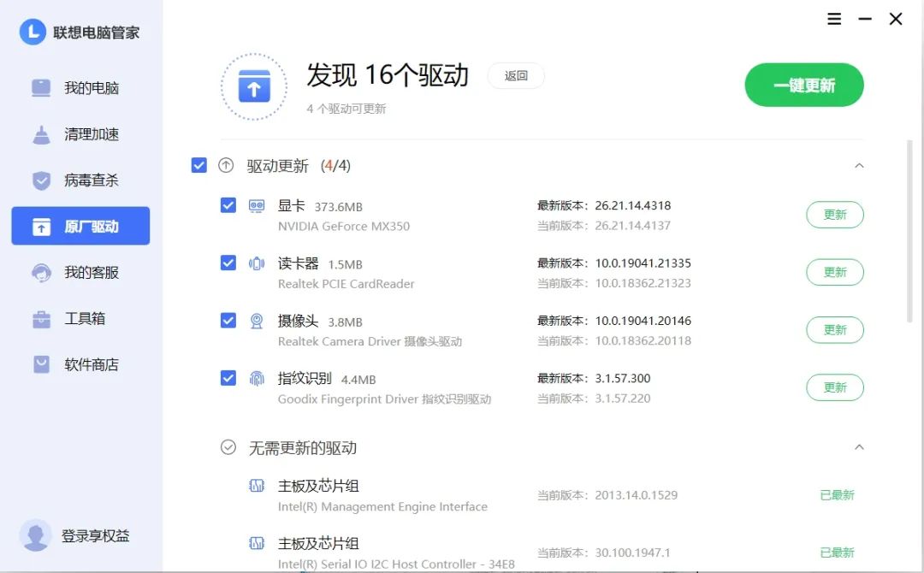Open the 软件商店 shopping bag icon
Viewport: 924px width, 573px height.
[x=41, y=364]
